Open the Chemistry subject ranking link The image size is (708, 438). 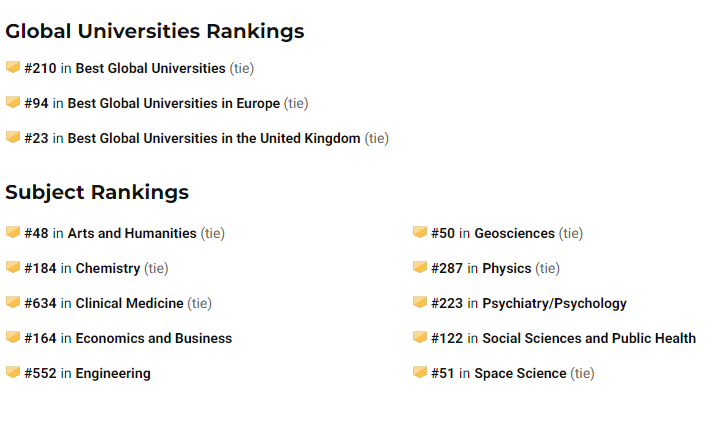point(108,268)
